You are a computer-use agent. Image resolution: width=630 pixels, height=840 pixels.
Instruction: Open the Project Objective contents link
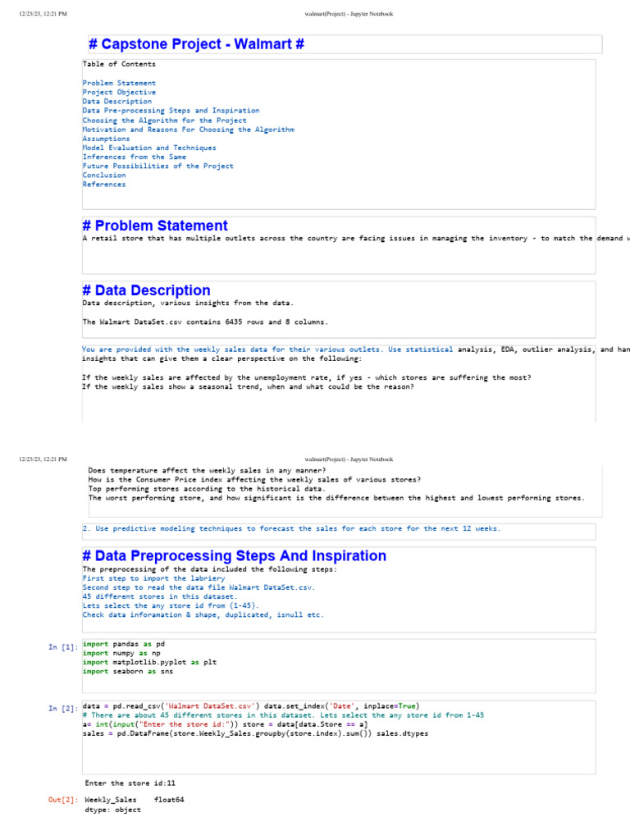pyautogui.click(x=119, y=92)
